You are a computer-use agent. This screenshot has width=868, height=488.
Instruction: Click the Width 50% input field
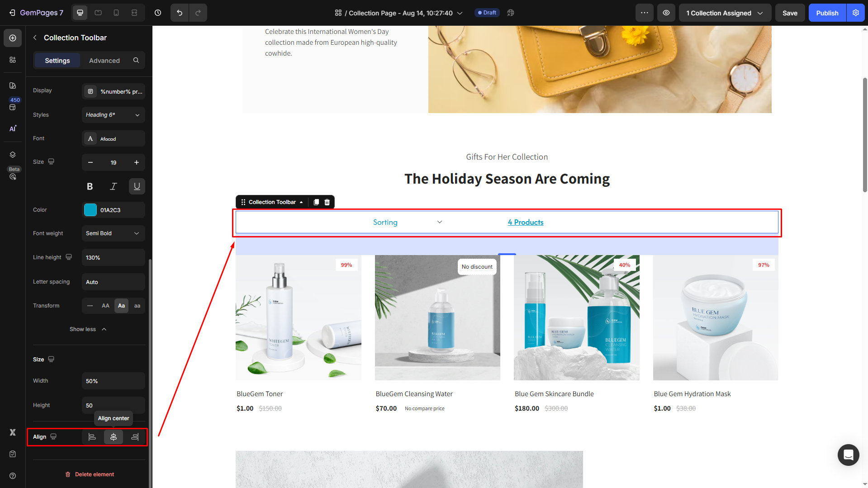114,381
